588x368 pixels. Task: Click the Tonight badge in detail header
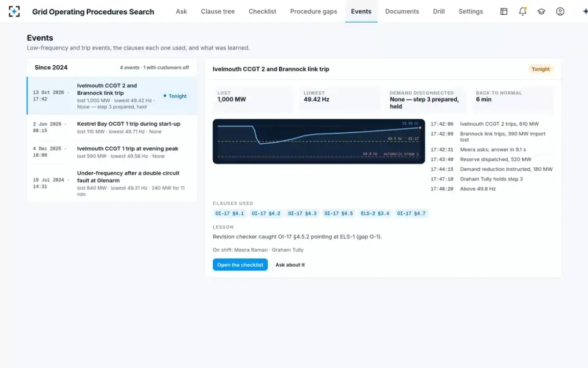point(540,69)
